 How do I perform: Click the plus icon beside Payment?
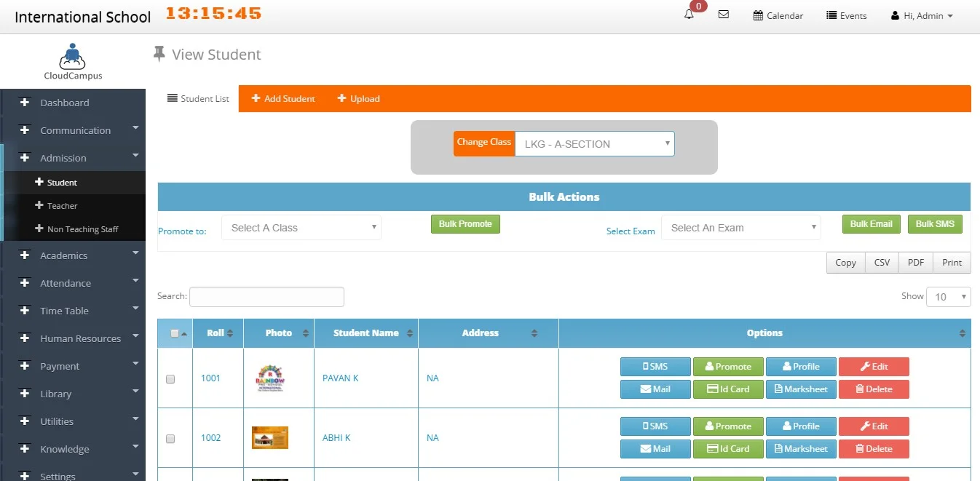[25, 366]
